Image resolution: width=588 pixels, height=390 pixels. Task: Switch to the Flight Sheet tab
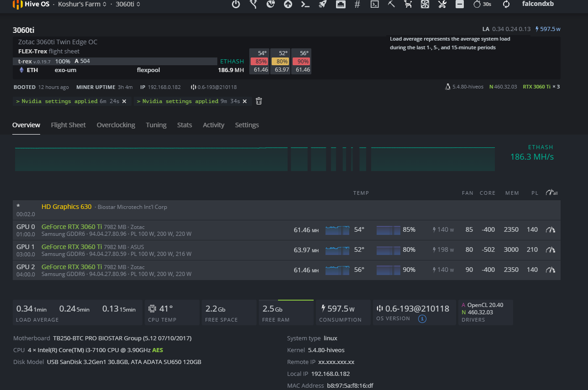click(68, 125)
